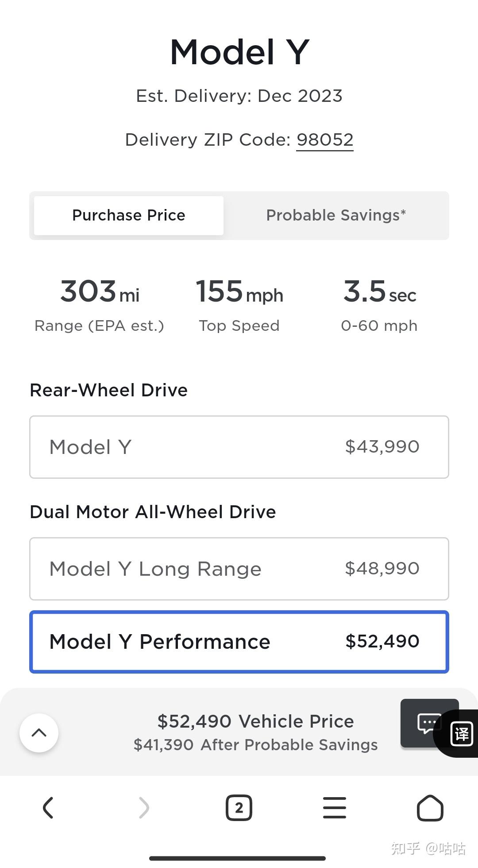Tap the home indicator bar
This screenshot has height=868, width=478.
238,858
